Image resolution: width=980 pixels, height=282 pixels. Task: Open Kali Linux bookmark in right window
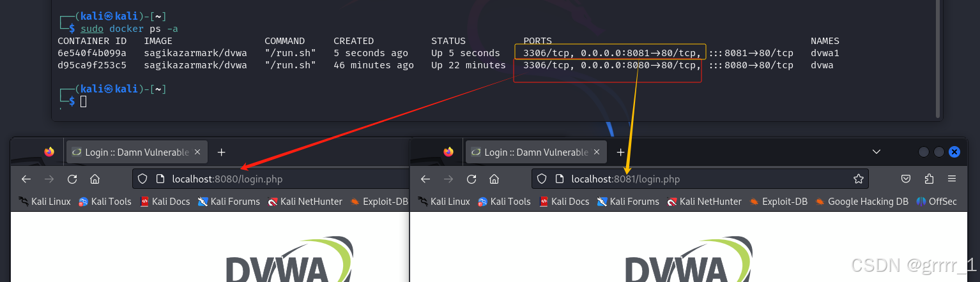pyautogui.click(x=444, y=202)
